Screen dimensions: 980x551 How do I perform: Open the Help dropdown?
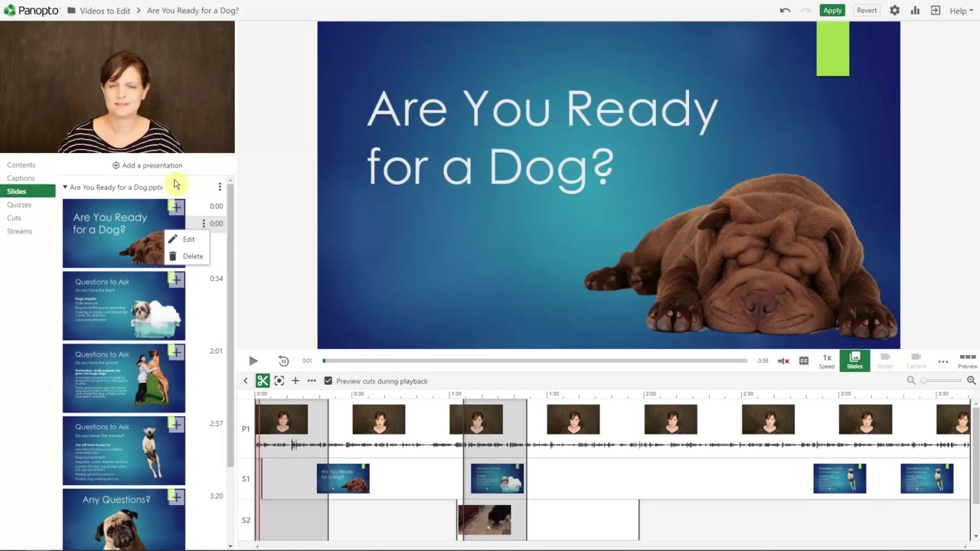tap(962, 11)
